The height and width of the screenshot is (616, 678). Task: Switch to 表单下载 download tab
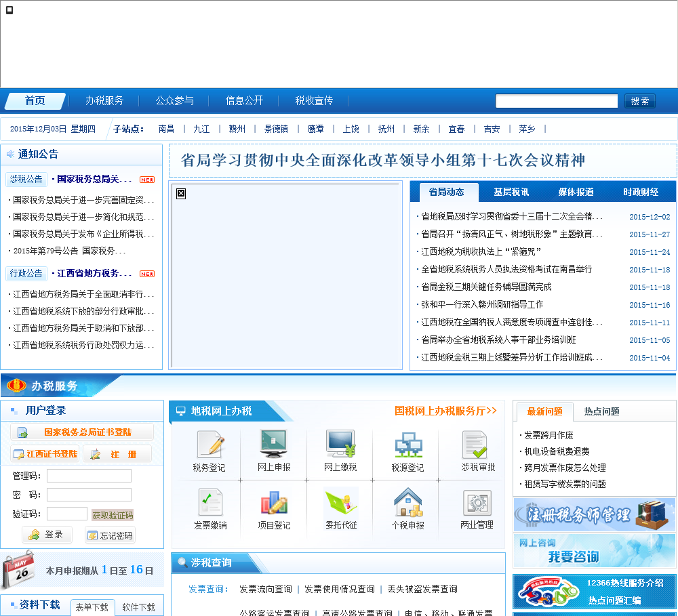pos(92,607)
